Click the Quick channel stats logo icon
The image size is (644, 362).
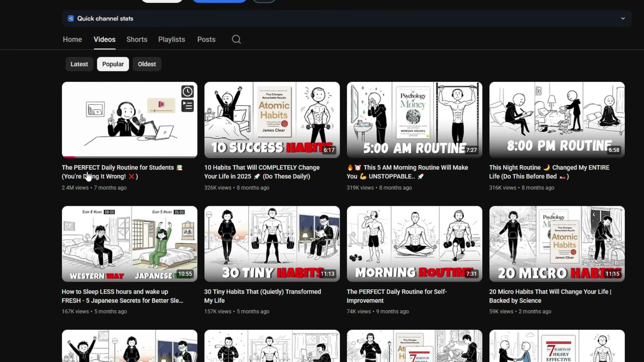71,18
